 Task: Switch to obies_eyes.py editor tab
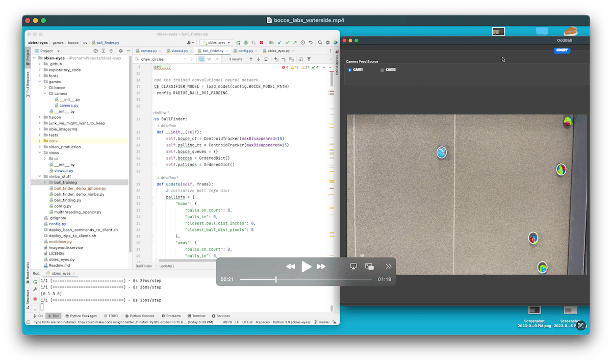pyautogui.click(x=278, y=51)
